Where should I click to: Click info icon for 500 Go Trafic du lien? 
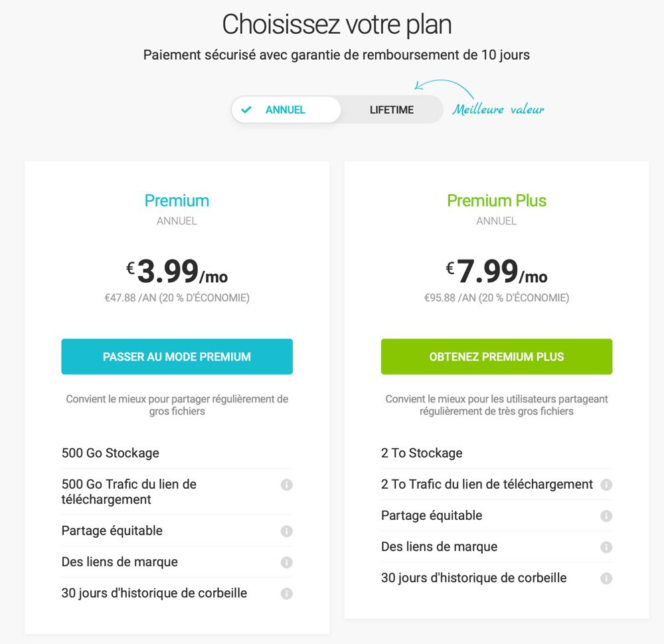[x=287, y=485]
